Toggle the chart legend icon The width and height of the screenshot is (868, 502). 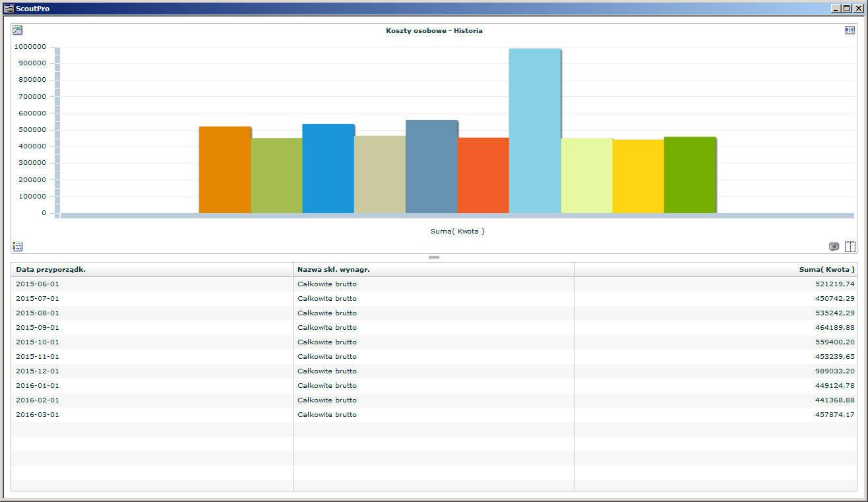click(18, 246)
